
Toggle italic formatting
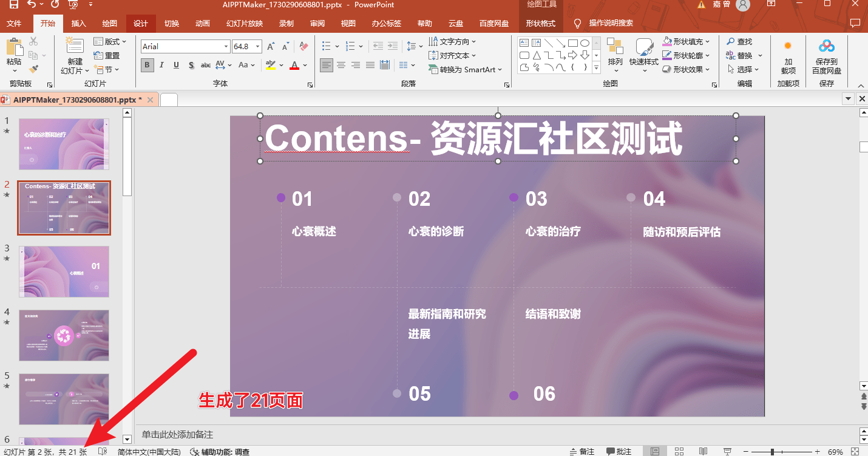point(161,65)
